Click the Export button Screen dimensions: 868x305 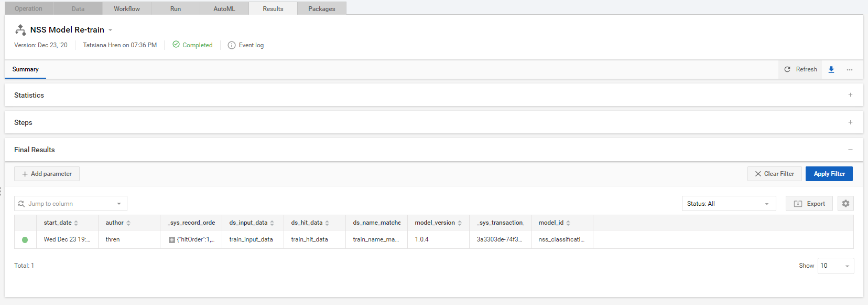click(809, 204)
